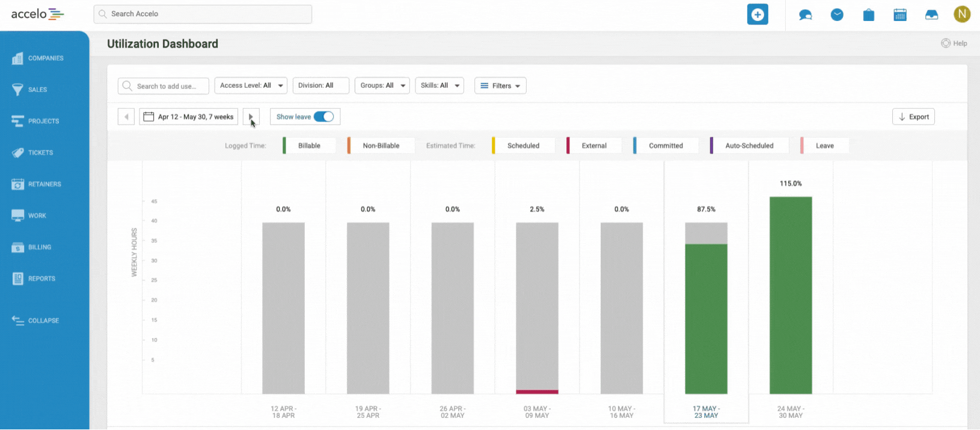Expand the Groups: All dropdown

(x=382, y=85)
